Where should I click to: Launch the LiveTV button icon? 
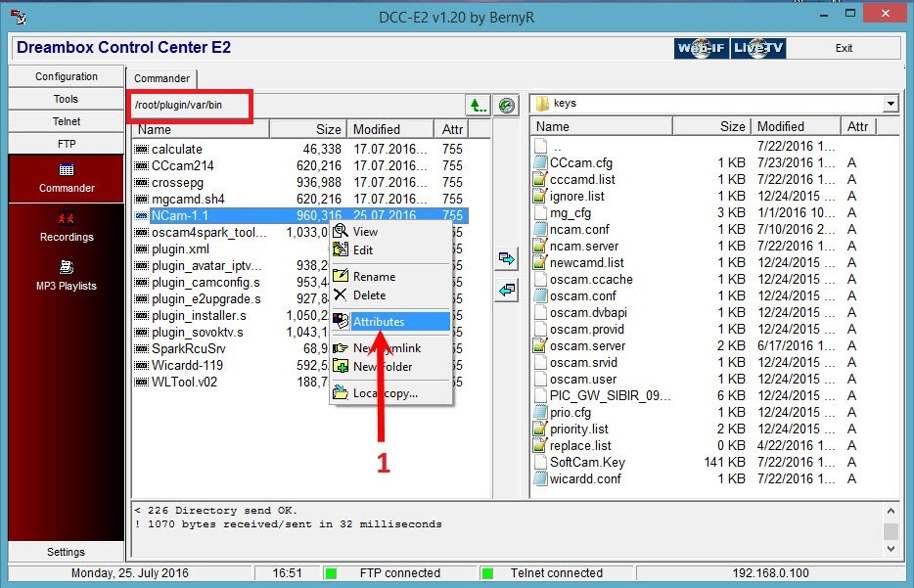[x=757, y=48]
